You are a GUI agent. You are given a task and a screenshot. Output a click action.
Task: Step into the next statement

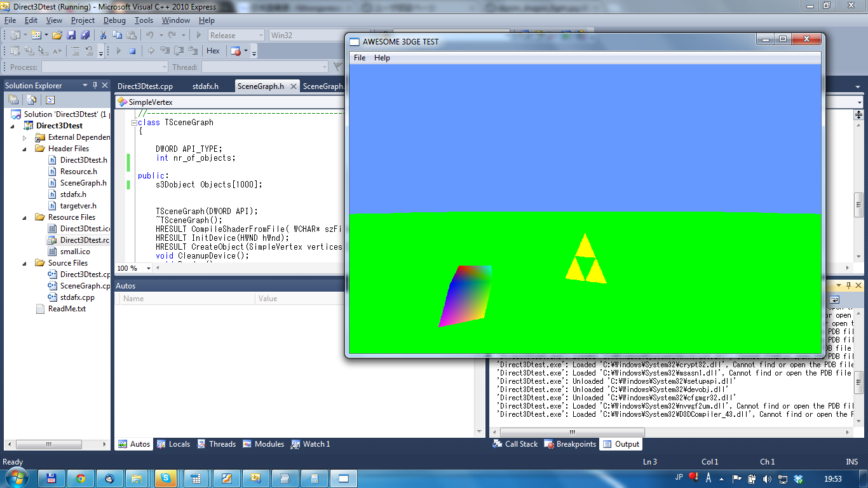(166, 51)
